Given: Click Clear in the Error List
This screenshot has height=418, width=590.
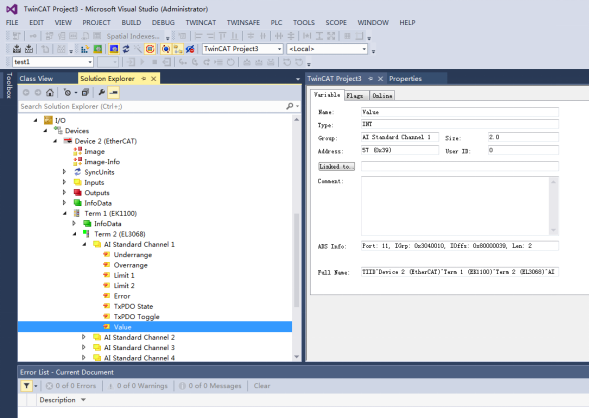Looking at the screenshot, I should 262,386.
